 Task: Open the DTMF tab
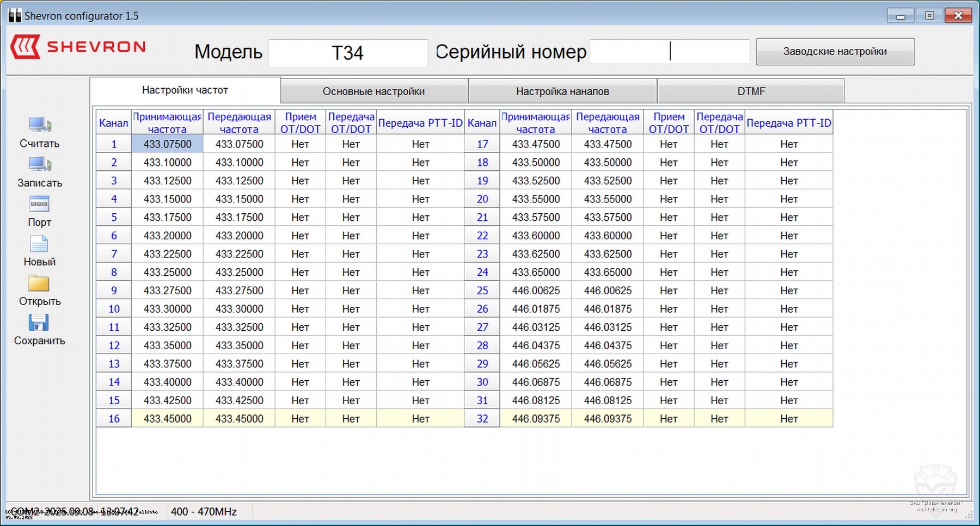(x=751, y=91)
